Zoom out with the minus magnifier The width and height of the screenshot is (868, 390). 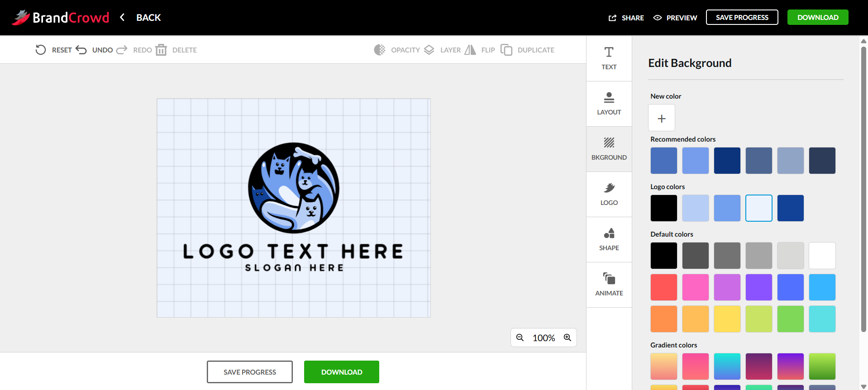520,338
